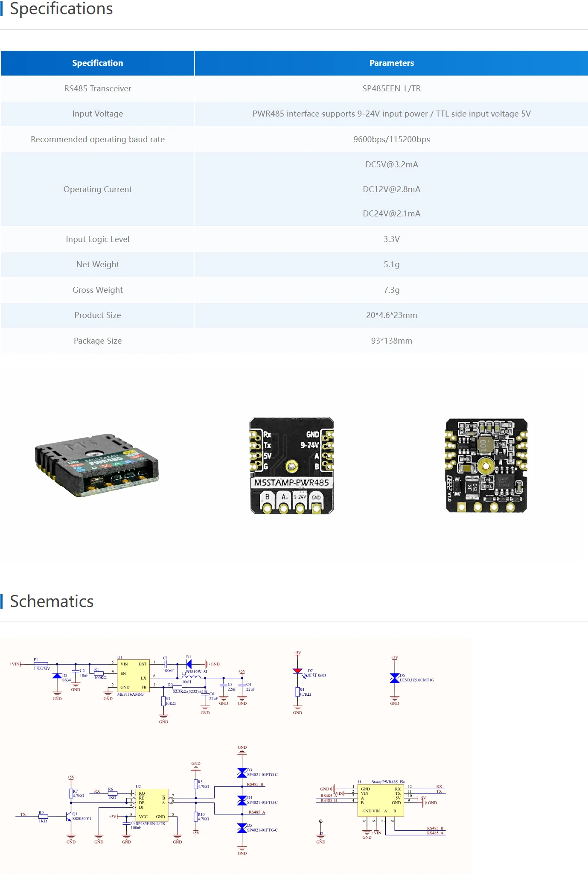This screenshot has height=887, width=588.
Task: Click the U1 ME3116AM6G chip in the schematic
Action: (x=133, y=676)
